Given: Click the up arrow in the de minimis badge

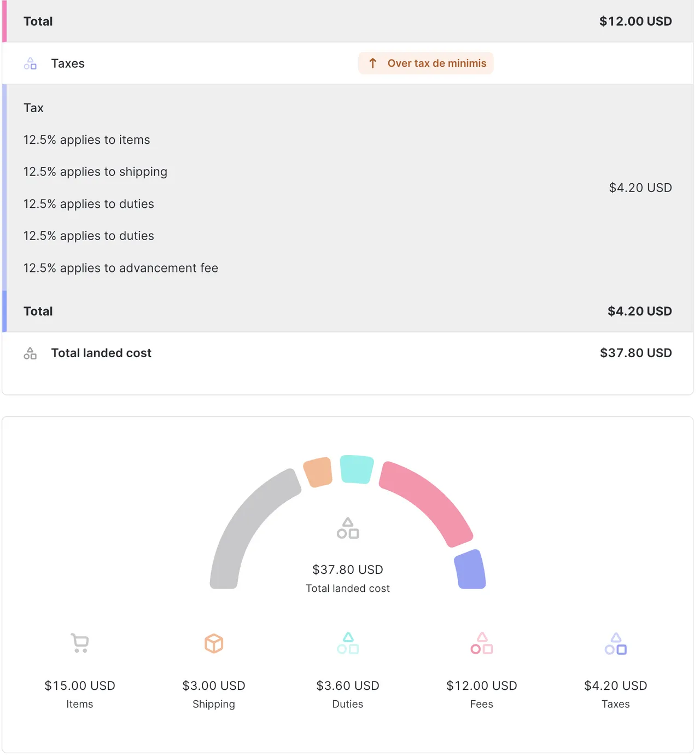Looking at the screenshot, I should click(x=373, y=63).
